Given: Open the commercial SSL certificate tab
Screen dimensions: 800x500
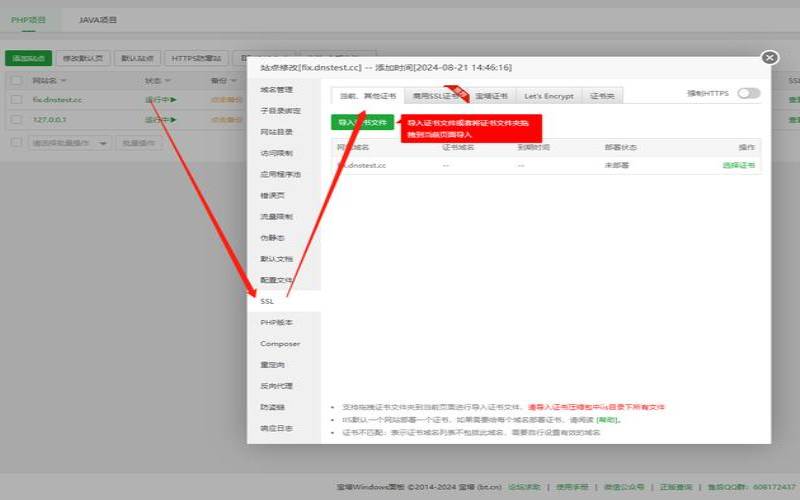Looking at the screenshot, I should click(x=436, y=96).
